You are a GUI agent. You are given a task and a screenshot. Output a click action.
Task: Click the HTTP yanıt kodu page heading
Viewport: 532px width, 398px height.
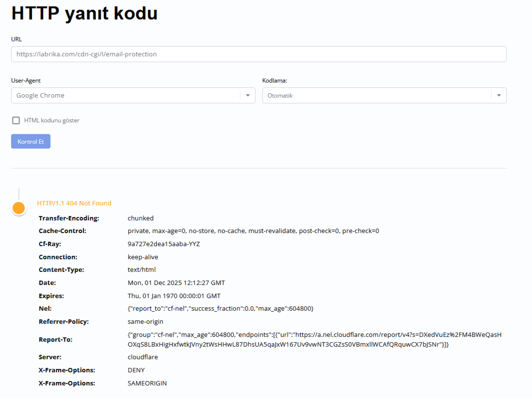85,14
